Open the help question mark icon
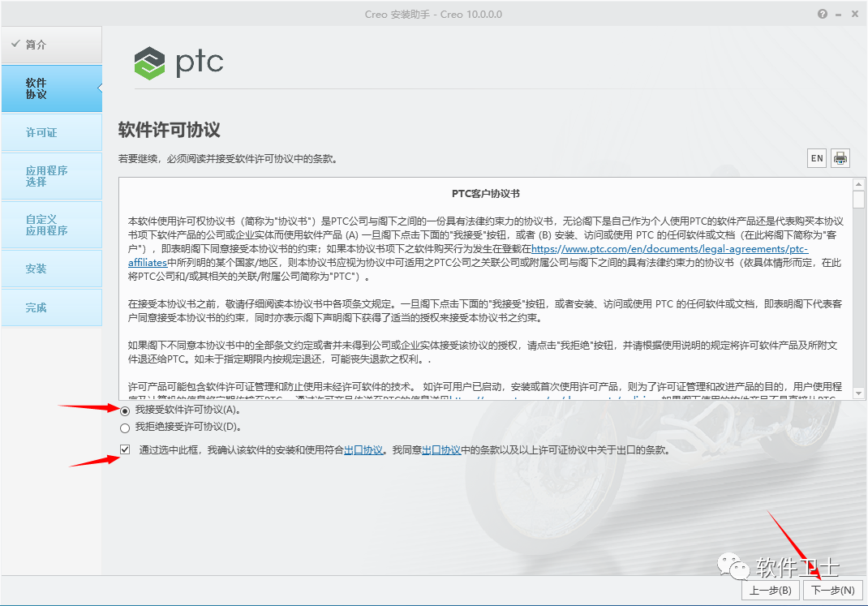 [x=823, y=14]
